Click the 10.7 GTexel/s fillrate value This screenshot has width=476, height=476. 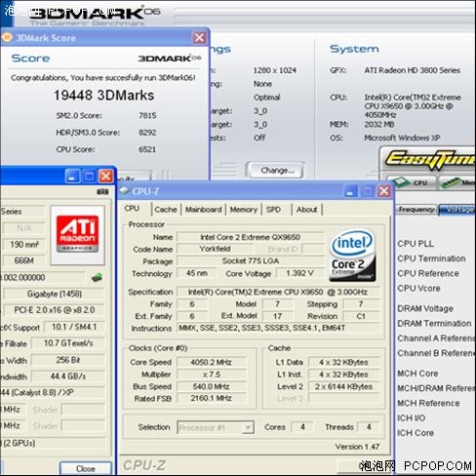(68, 343)
